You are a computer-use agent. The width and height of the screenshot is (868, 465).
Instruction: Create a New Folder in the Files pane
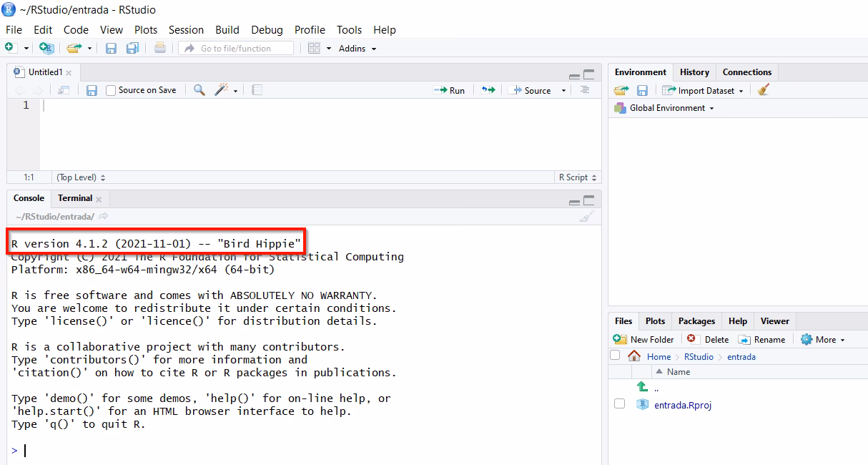[x=643, y=339]
